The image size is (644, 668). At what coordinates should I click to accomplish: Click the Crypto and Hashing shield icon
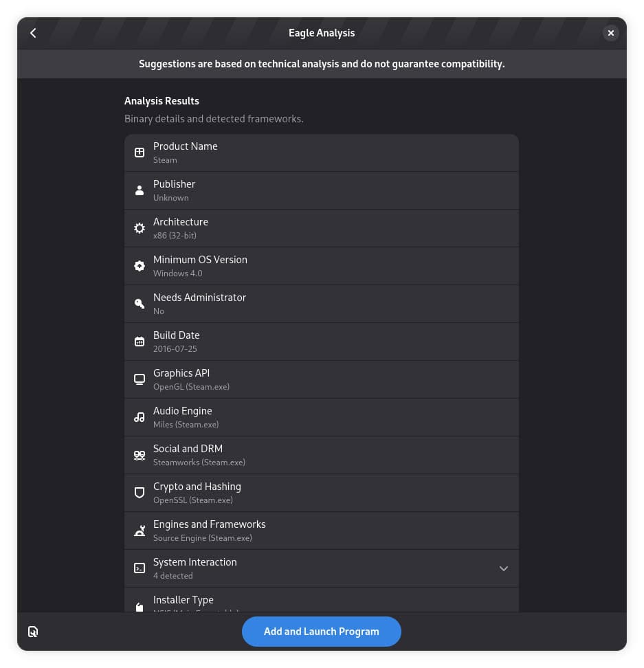[140, 492]
